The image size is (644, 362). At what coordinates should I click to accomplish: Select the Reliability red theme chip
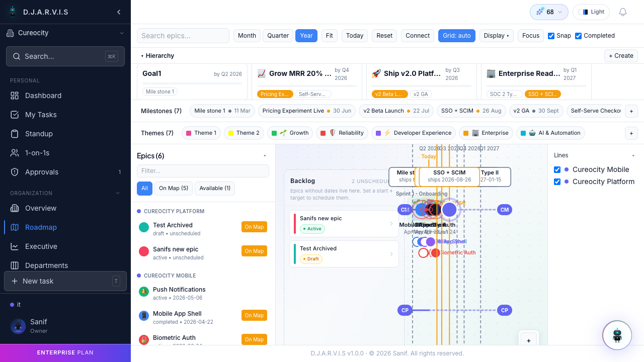tap(342, 133)
